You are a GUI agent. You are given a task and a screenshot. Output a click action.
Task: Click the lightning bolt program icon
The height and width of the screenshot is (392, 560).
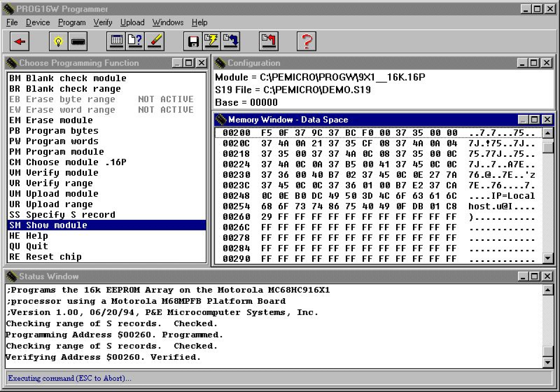point(211,42)
